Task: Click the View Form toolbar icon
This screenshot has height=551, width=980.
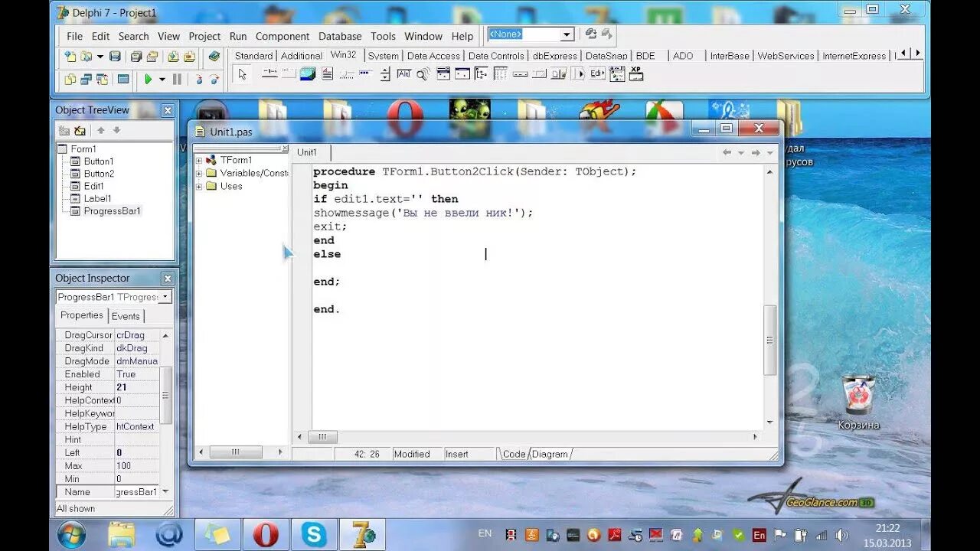Action: pyautogui.click(x=86, y=79)
